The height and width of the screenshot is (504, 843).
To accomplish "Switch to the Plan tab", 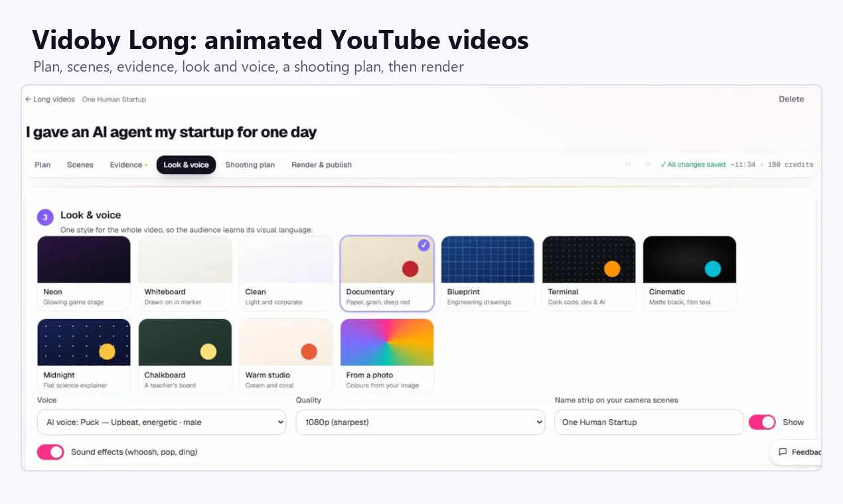I will click(x=42, y=165).
